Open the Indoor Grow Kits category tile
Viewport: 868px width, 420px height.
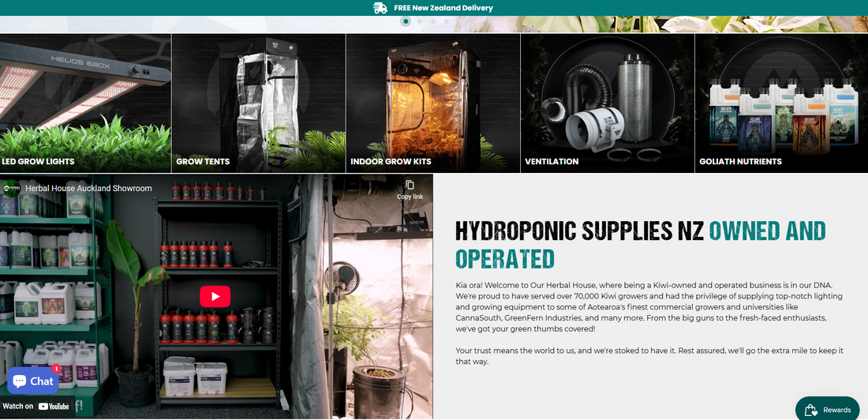(433, 103)
